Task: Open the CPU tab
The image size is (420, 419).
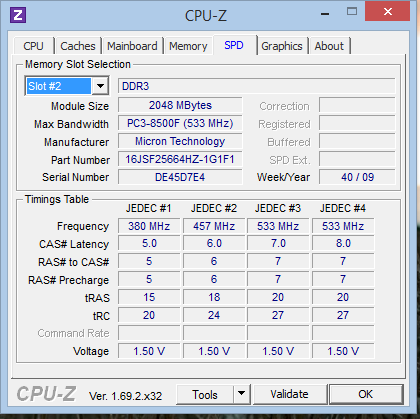Action: (33, 46)
